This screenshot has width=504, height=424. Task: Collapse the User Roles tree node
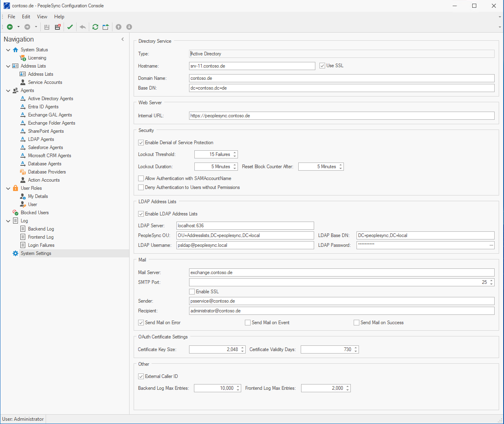point(8,188)
